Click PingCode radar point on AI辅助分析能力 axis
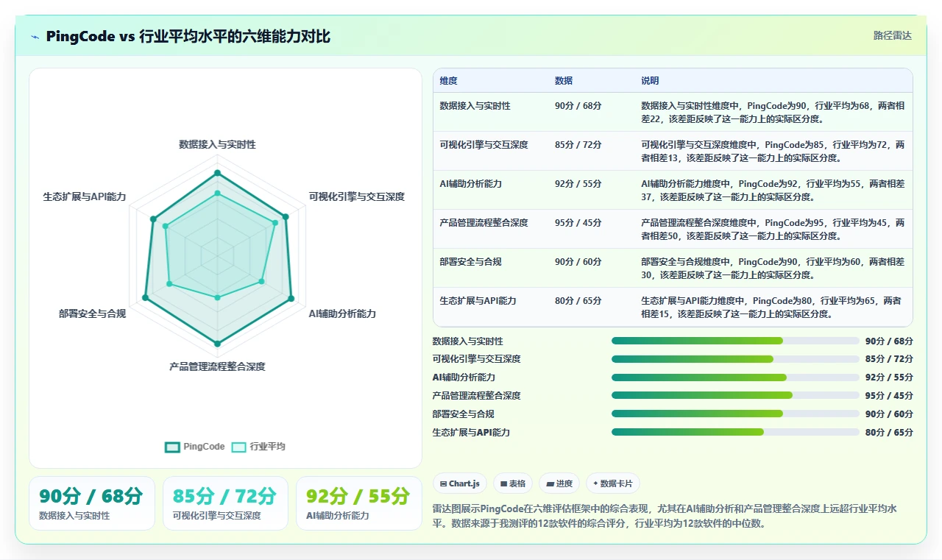Screen dimensions: 942x560 (291, 299)
